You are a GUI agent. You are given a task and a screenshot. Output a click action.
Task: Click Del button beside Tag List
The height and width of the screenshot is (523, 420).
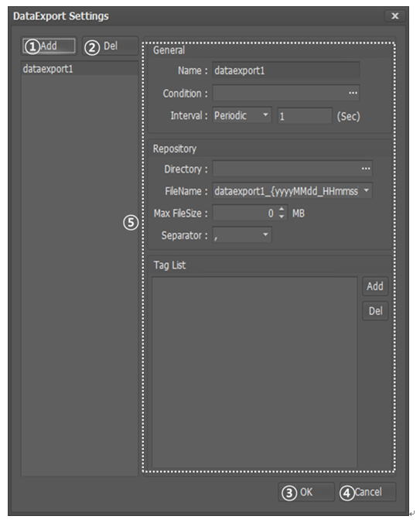[375, 311]
